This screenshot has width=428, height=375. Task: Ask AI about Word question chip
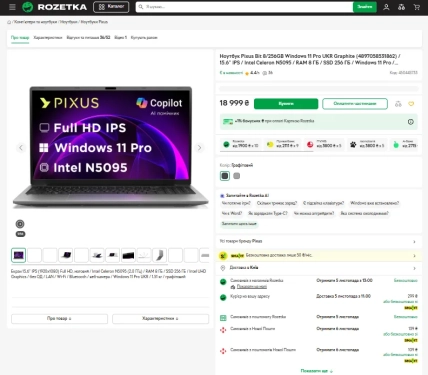pos(232,213)
